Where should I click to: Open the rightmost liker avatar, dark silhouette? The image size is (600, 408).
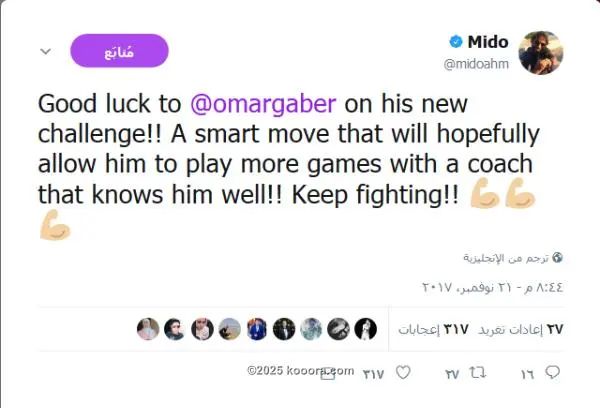tap(365, 329)
